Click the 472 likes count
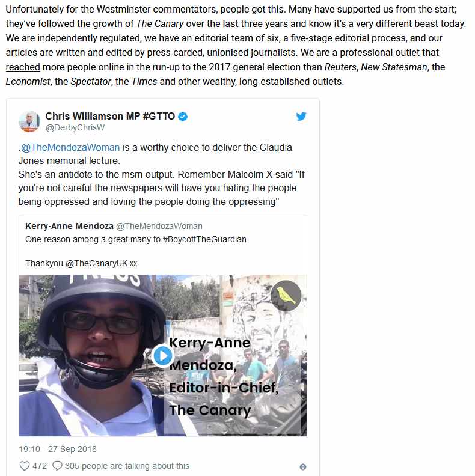 (40, 466)
